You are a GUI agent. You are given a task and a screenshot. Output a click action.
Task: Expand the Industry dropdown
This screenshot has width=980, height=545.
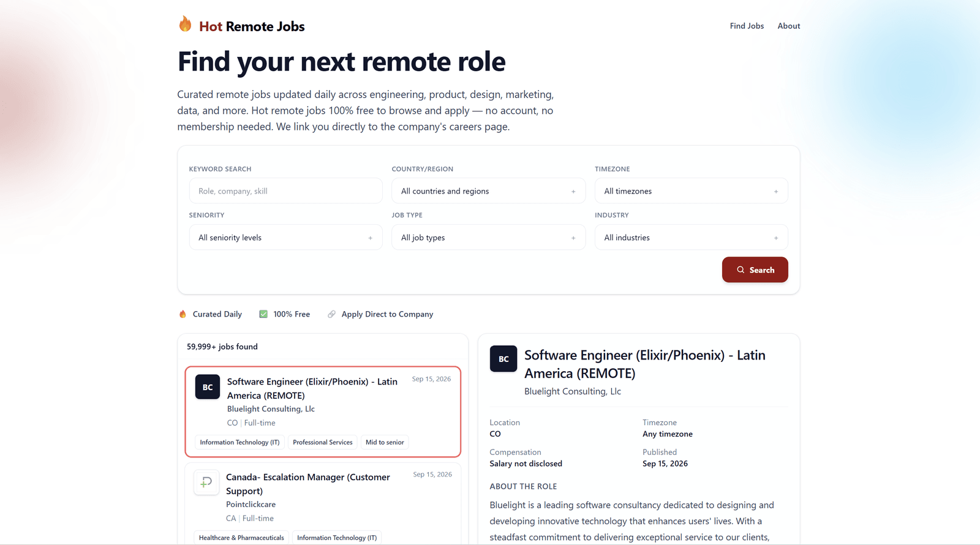[x=691, y=238]
